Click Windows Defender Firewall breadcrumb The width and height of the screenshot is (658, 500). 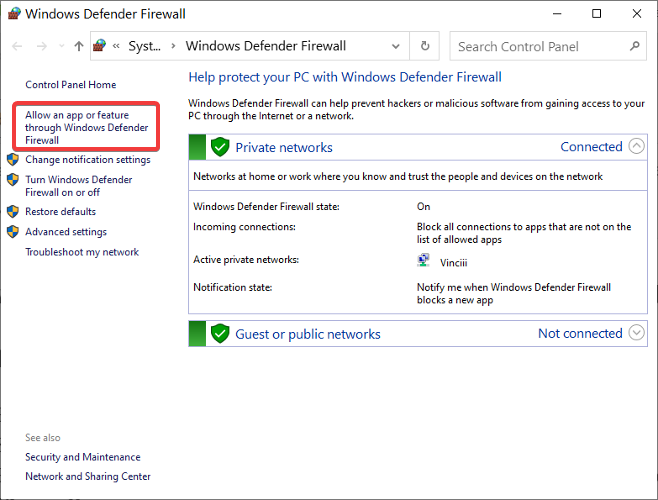tap(266, 46)
